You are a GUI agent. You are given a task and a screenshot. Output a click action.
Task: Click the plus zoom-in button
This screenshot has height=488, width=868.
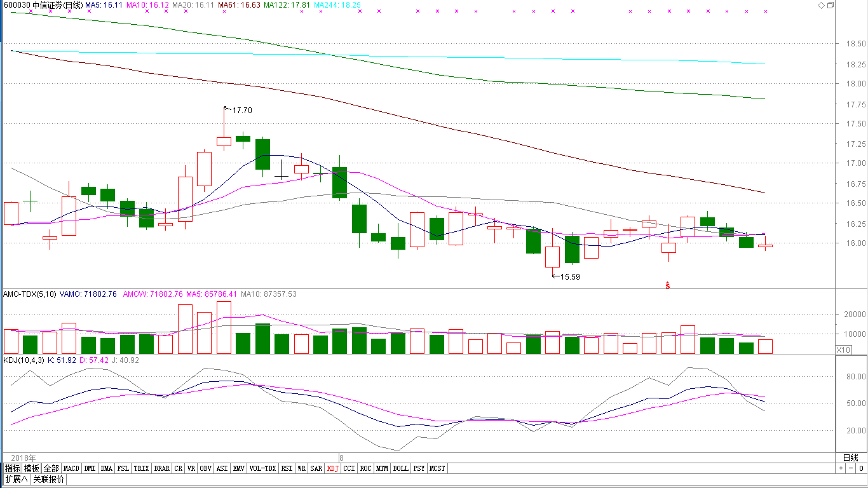click(x=841, y=468)
